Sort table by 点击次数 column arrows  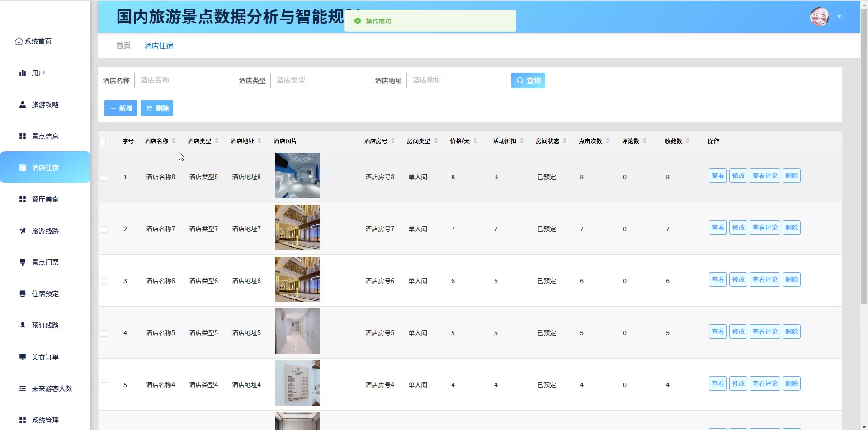click(x=608, y=141)
